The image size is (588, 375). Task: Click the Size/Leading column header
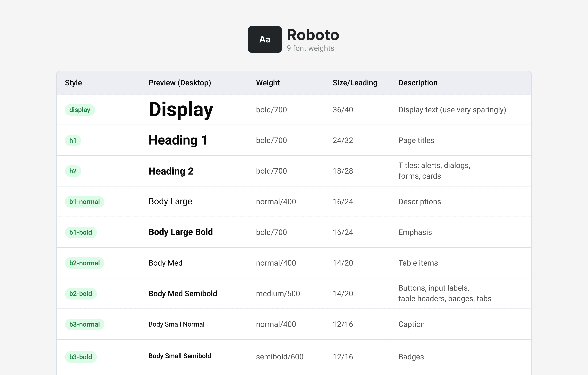click(355, 83)
